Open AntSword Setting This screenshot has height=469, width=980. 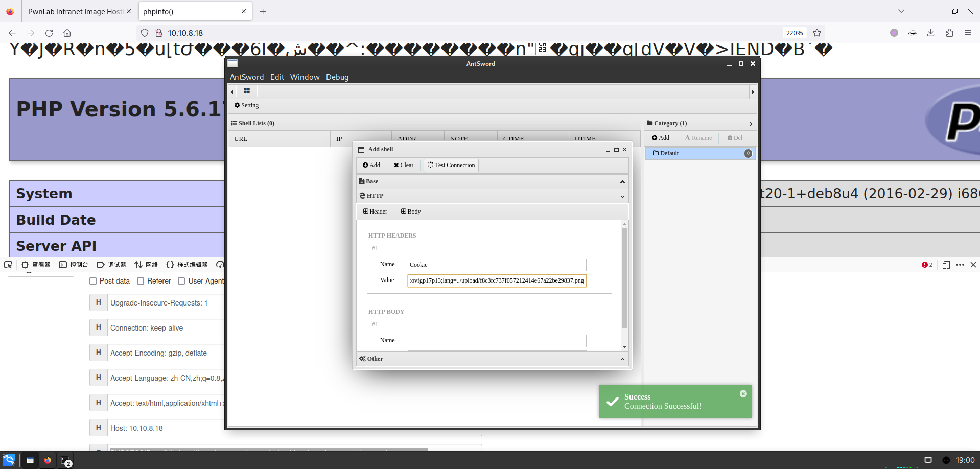(246, 105)
